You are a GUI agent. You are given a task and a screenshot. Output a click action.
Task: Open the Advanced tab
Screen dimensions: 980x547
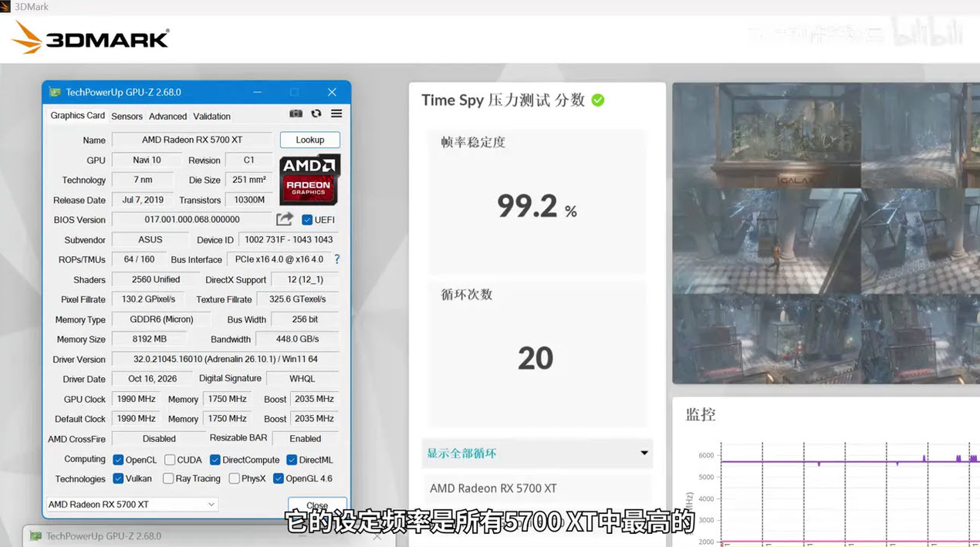click(167, 116)
